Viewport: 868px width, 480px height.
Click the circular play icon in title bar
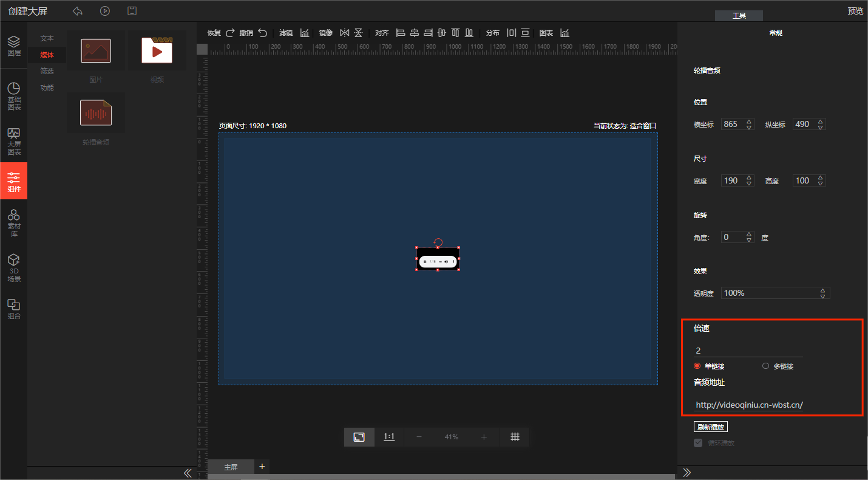coord(105,11)
